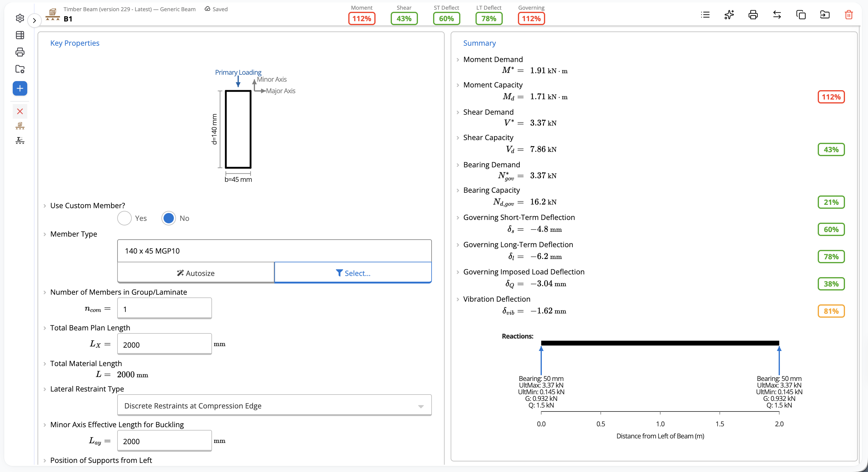Image resolution: width=868 pixels, height=472 pixels.
Task: Click the n_com input field
Action: click(164, 308)
